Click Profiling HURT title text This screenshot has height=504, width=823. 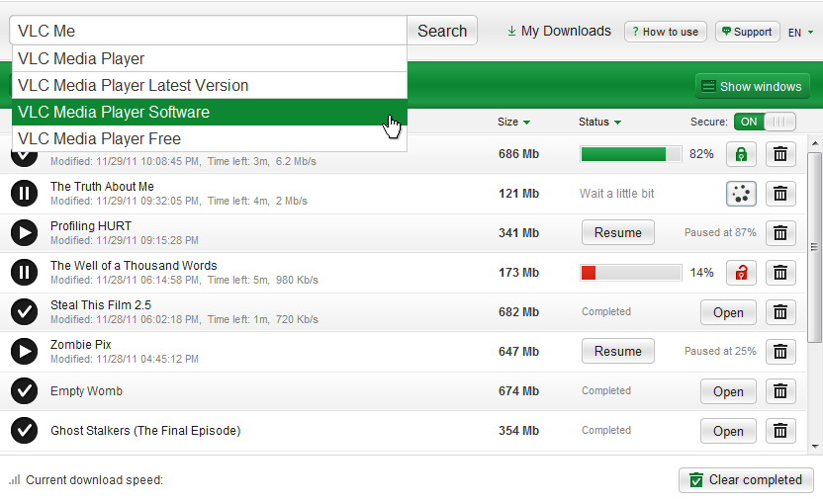pos(91,226)
